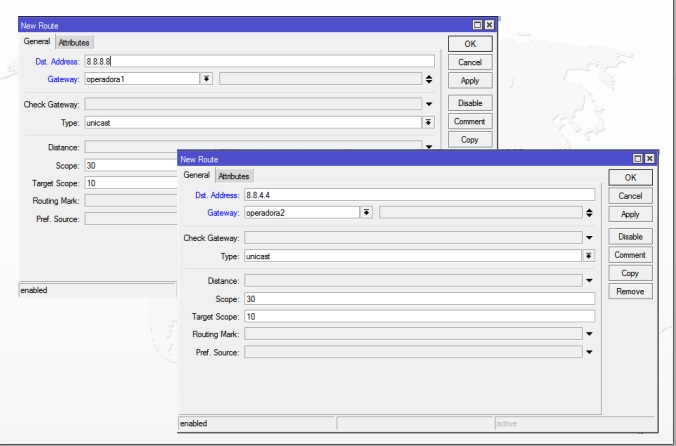Edit Scope value in 8.8.8.8 route window
The height and width of the screenshot is (446, 676).
[x=131, y=165]
